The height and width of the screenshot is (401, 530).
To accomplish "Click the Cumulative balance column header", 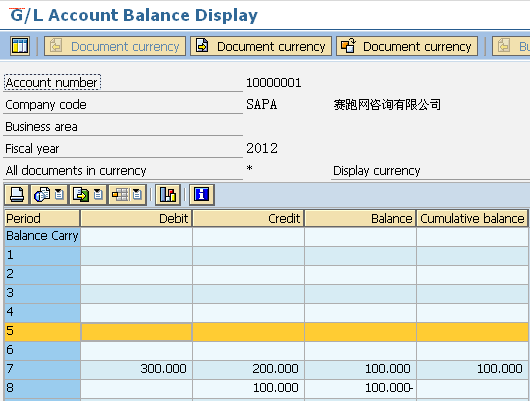I will [472, 218].
